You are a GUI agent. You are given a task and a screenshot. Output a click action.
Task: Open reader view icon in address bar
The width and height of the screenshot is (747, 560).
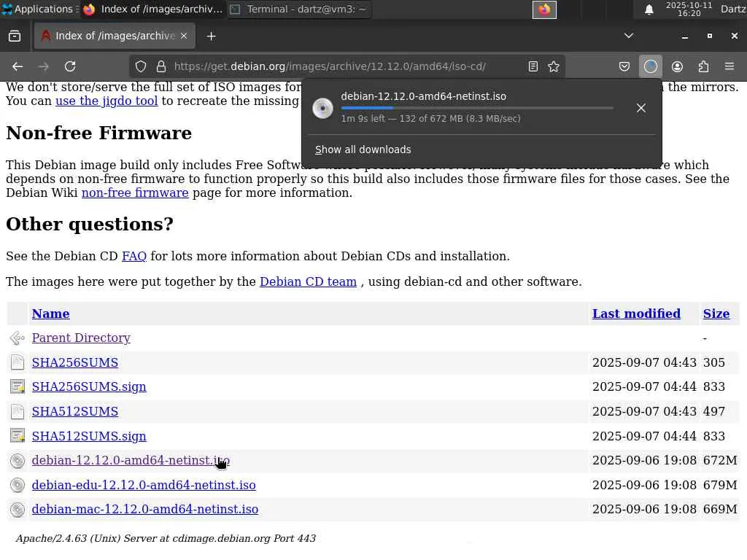point(533,66)
